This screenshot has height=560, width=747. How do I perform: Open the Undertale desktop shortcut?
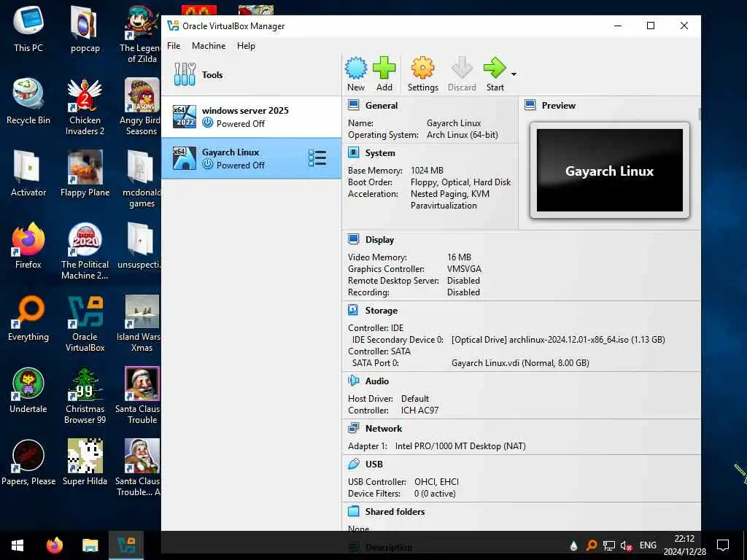pos(28,391)
